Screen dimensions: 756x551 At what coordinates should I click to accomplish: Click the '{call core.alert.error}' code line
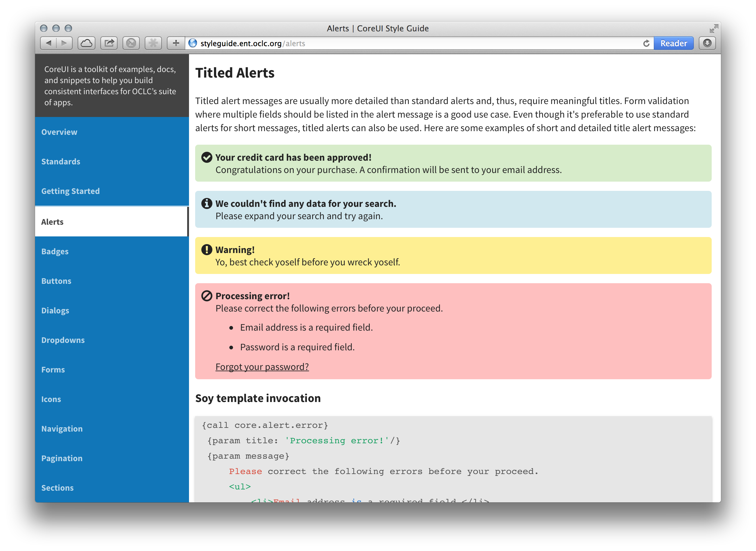tap(265, 425)
